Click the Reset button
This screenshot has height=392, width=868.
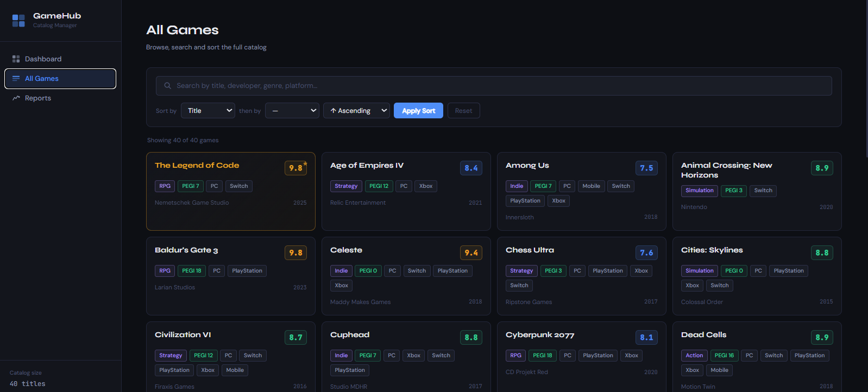tap(463, 111)
